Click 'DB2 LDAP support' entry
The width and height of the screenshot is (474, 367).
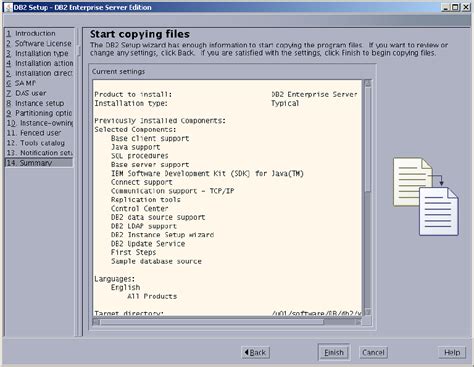pyautogui.click(x=144, y=226)
